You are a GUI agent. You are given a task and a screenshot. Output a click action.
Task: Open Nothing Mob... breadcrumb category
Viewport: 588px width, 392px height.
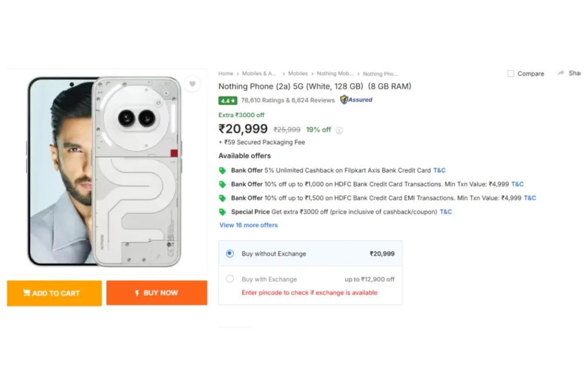pyautogui.click(x=335, y=73)
